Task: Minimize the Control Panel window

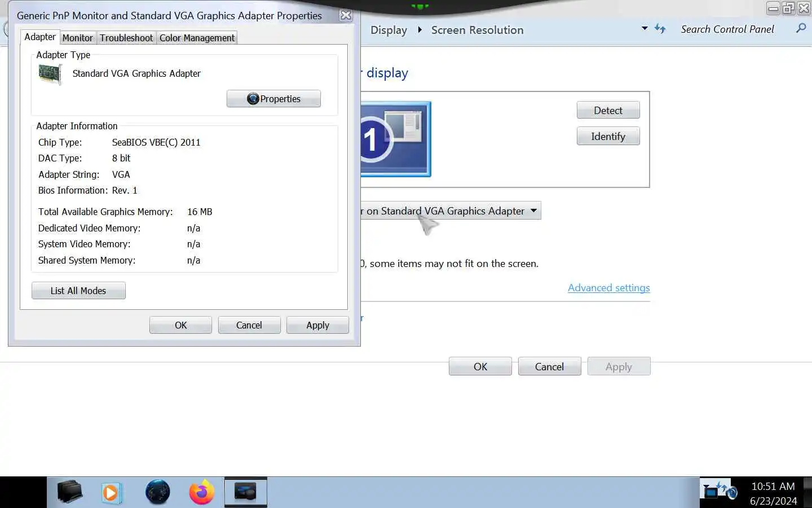Action: [773, 8]
